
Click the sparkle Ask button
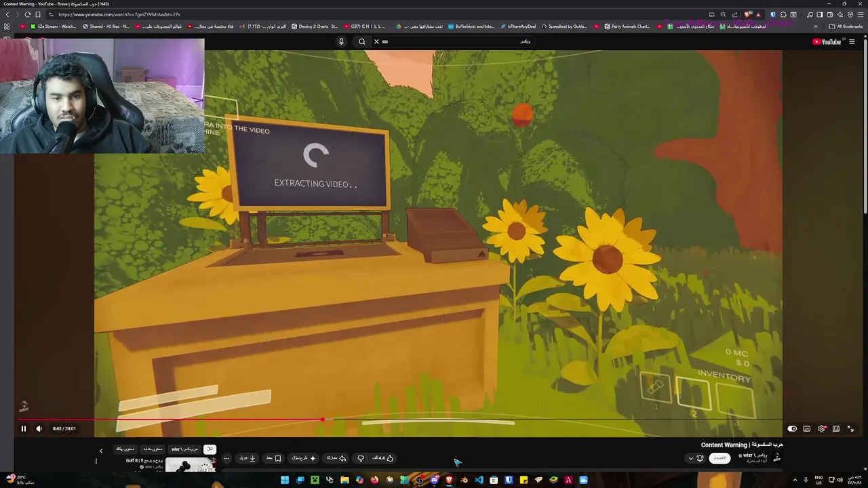coord(303,458)
